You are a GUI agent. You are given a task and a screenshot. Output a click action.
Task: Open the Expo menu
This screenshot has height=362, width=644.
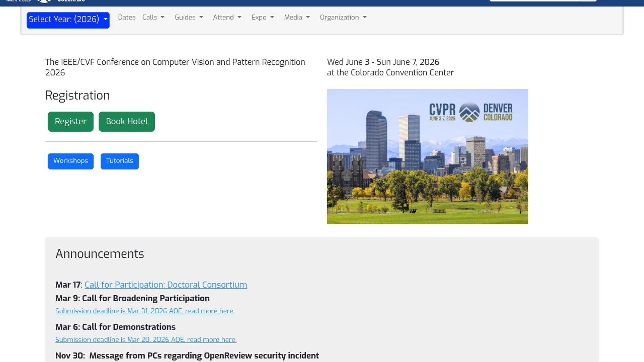coord(262,17)
